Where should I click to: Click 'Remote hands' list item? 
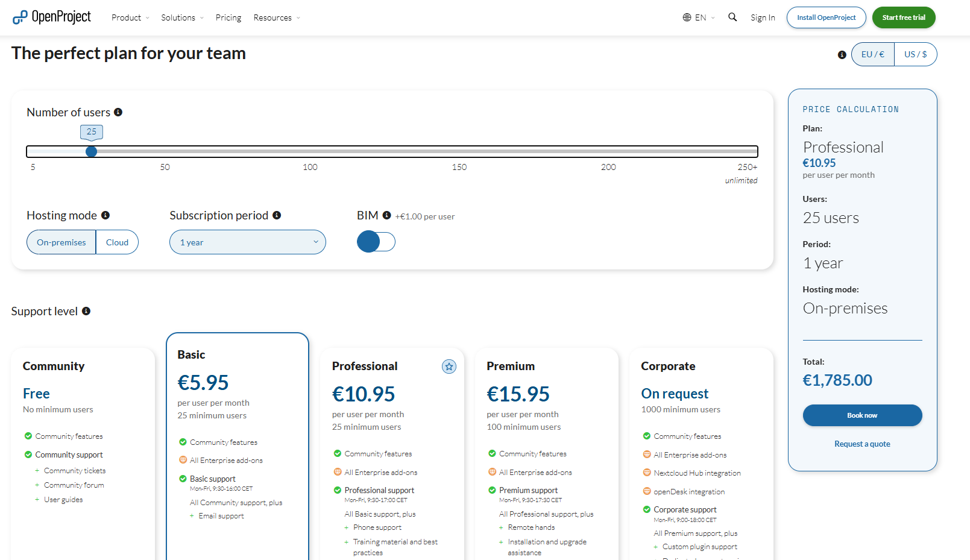point(531,527)
